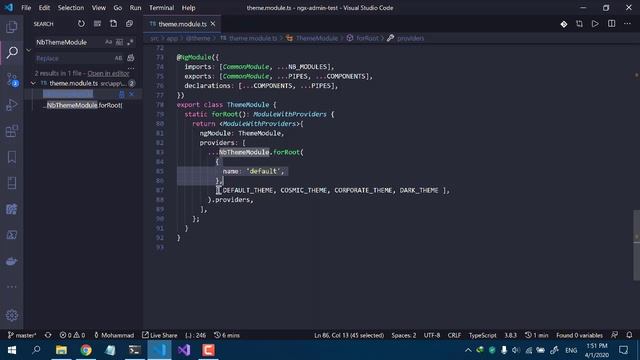Image resolution: width=640 pixels, height=360 pixels.
Task: Click Live Share in the status bar
Action: [x=160, y=335]
